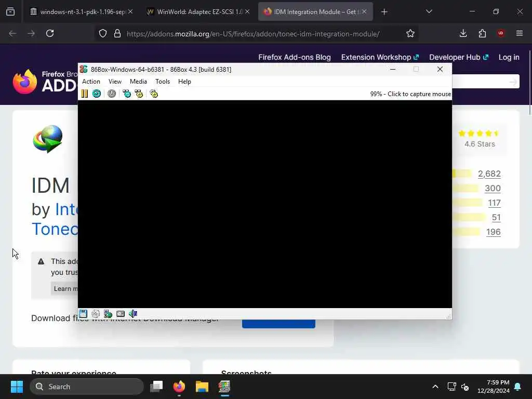Click the Windows taskbar Search box
The image size is (532, 399).
(x=87, y=387)
